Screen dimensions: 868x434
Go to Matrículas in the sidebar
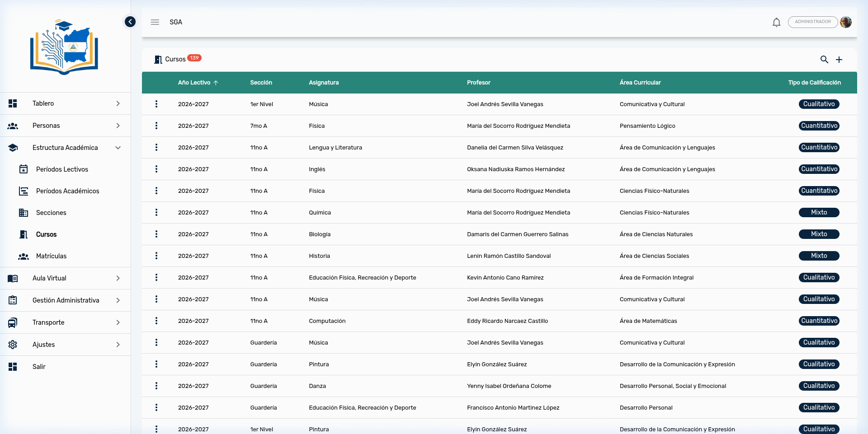click(51, 256)
